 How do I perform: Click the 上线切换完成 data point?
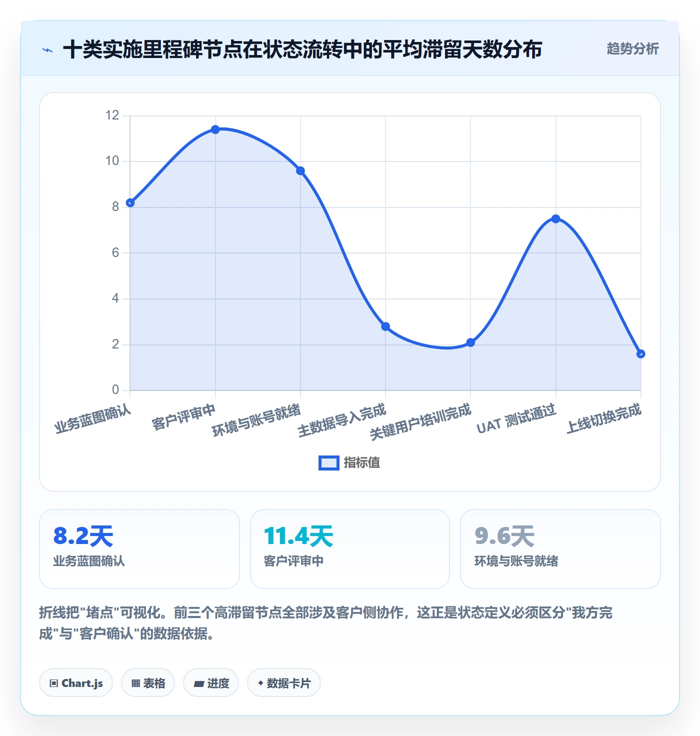pos(641,354)
